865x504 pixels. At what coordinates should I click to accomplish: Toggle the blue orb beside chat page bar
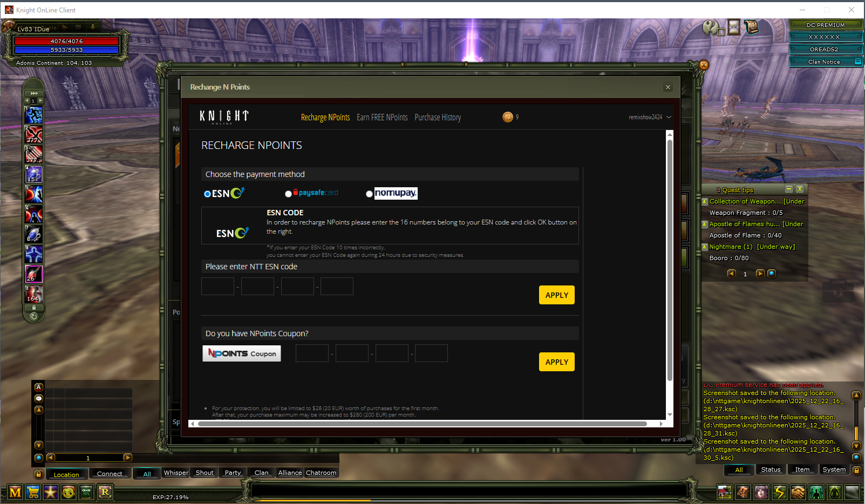39,458
